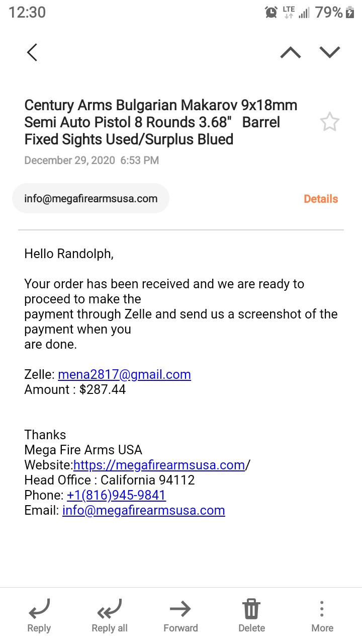Image resolution: width=362 pixels, height=644 pixels.
Task: Tap the email subject title text
Action: click(161, 122)
